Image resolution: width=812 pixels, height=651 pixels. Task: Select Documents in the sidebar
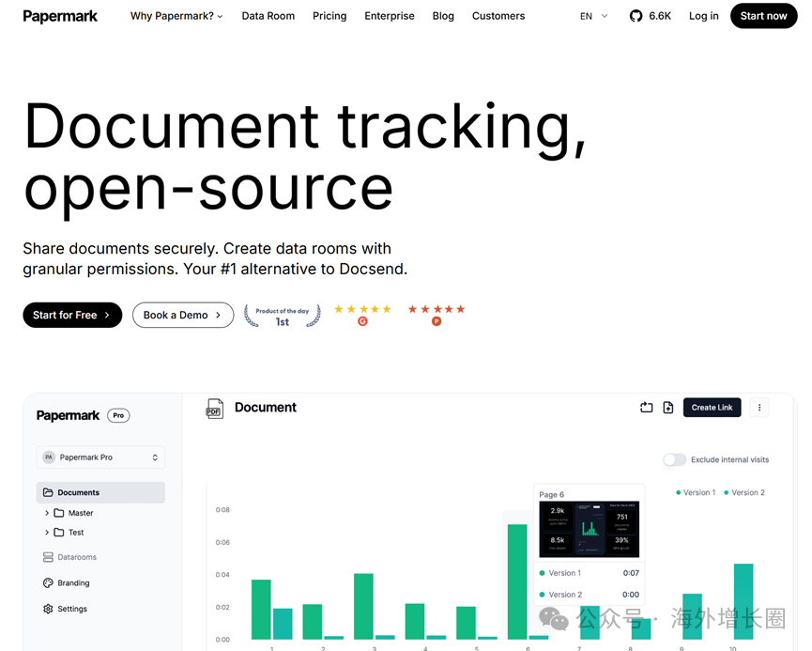click(100, 492)
